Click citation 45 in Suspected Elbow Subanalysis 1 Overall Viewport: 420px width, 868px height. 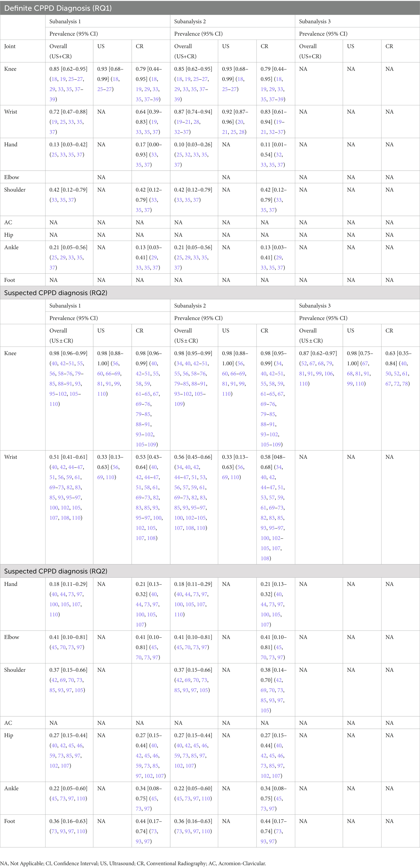coord(54,647)
